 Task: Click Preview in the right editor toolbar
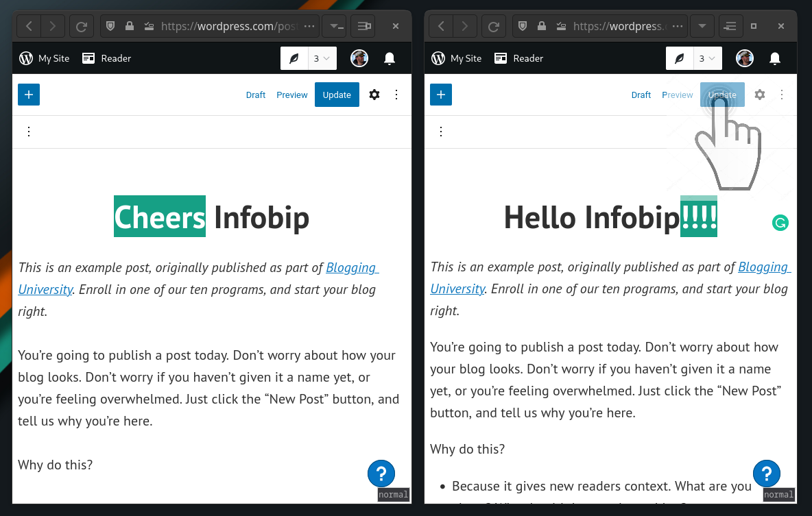coord(678,95)
